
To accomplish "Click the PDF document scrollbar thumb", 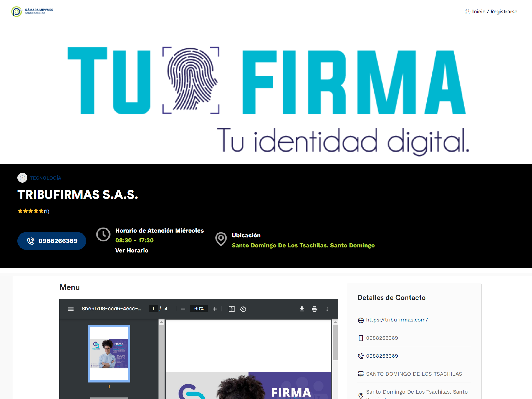I will point(335,343).
